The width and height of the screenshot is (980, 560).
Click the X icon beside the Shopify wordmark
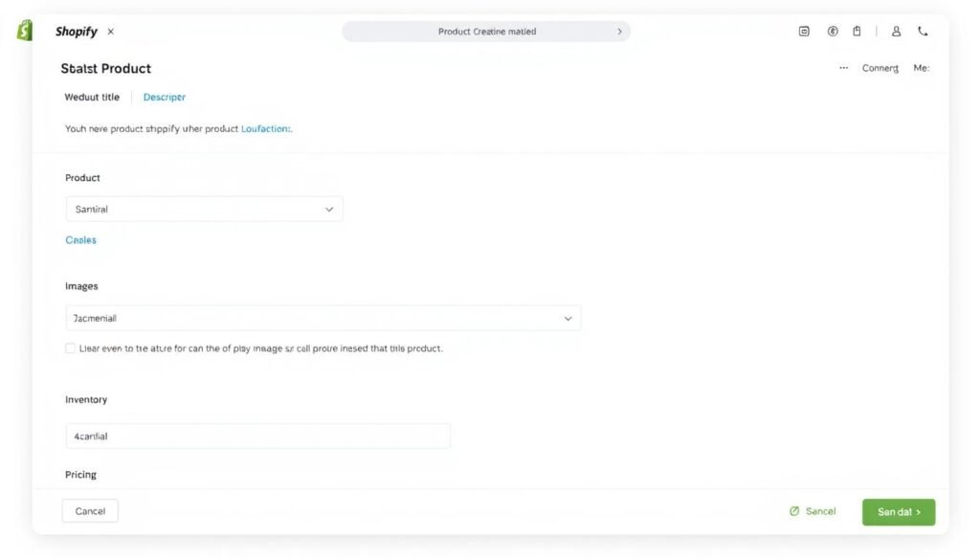(x=110, y=31)
